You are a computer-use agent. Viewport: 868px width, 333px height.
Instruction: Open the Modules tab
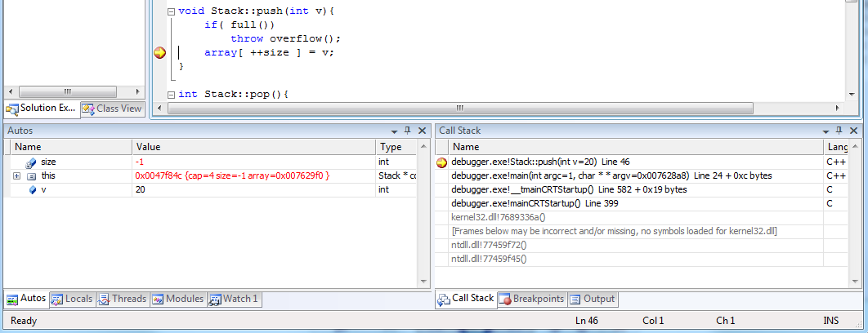(x=177, y=300)
